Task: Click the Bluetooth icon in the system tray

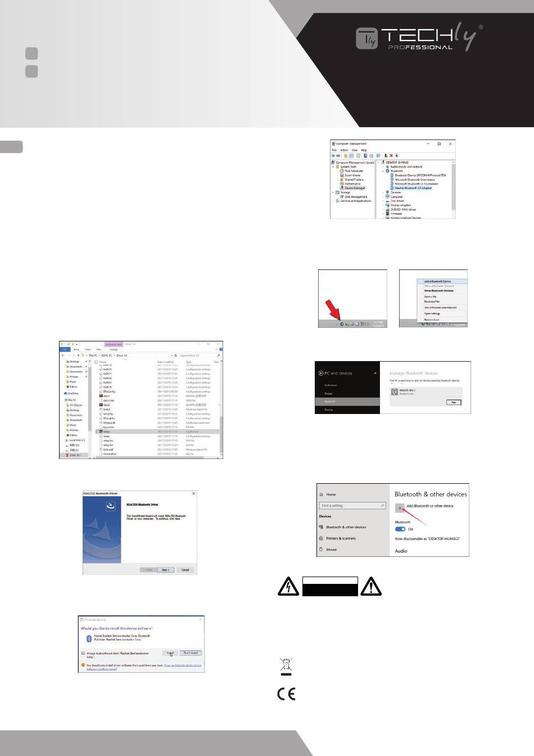Action: point(342,324)
